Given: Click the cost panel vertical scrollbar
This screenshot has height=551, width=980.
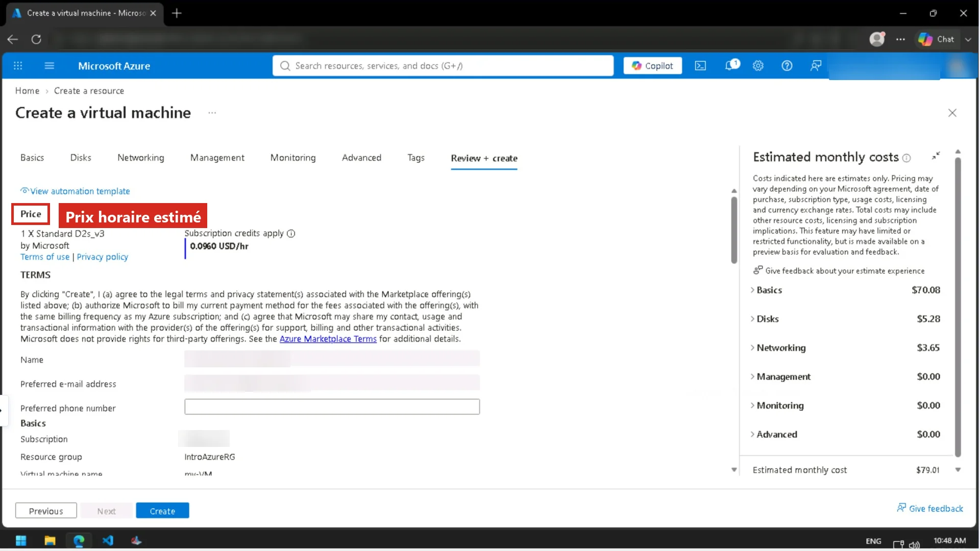Looking at the screenshot, I should point(958,307).
